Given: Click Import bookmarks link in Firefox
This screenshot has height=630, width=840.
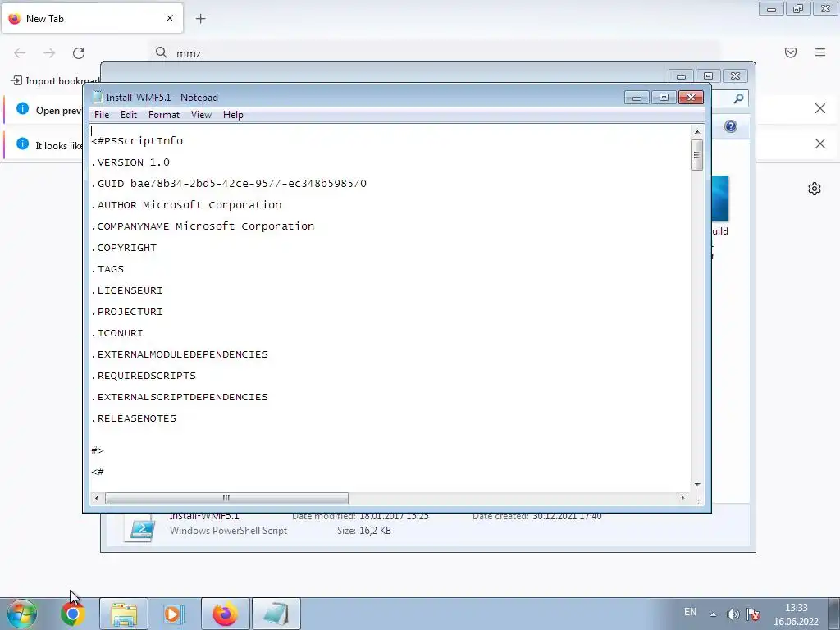Looking at the screenshot, I should (55, 81).
